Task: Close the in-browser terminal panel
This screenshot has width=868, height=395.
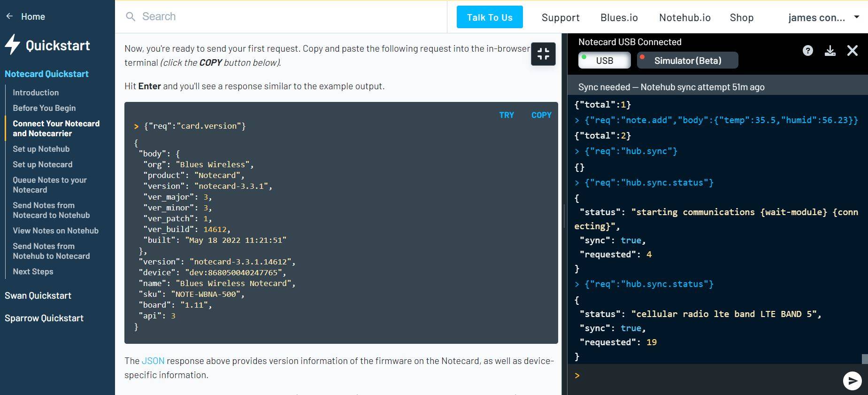Action: [852, 51]
